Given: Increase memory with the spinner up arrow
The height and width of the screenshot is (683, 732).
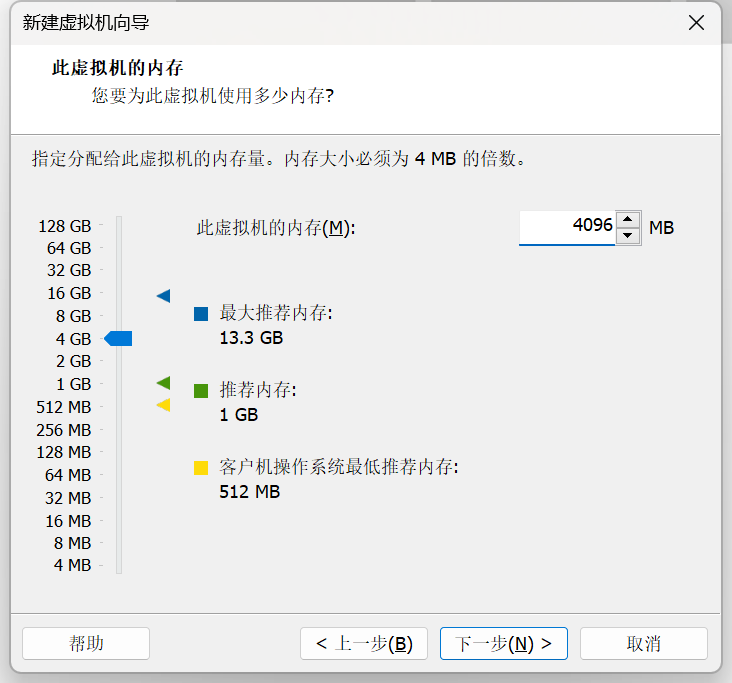Looking at the screenshot, I should pos(628,219).
